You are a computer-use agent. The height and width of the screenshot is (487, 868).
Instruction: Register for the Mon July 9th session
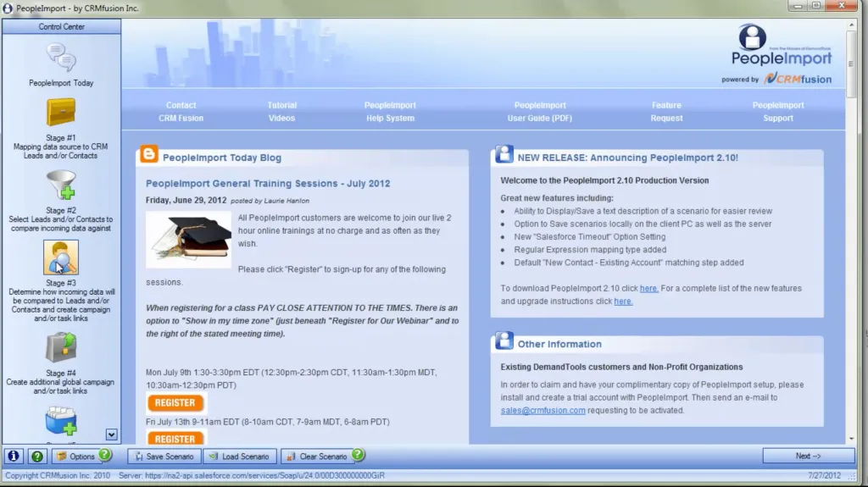pos(175,403)
